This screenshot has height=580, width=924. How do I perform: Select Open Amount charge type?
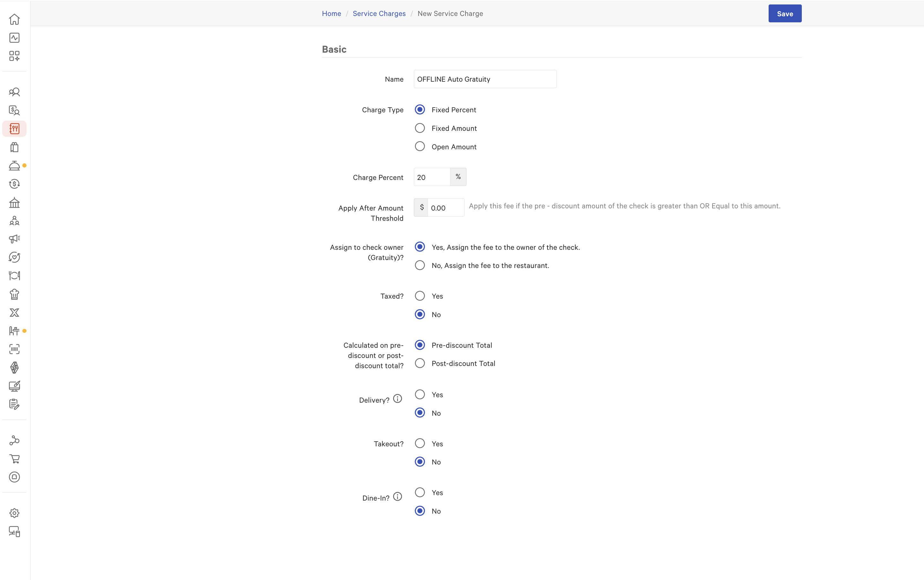point(420,146)
